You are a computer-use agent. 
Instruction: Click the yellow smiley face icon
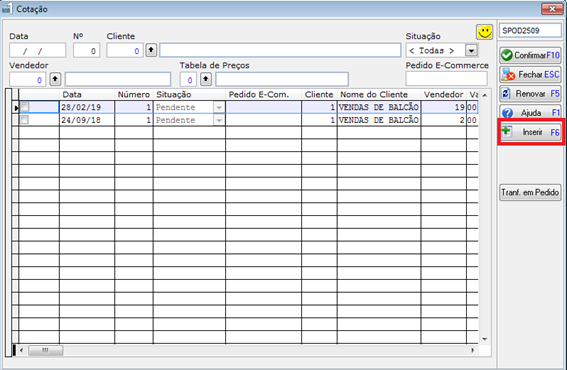[484, 32]
